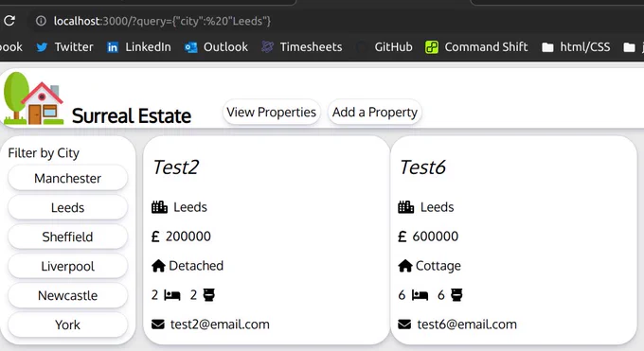Click the Test6 property title

click(422, 167)
